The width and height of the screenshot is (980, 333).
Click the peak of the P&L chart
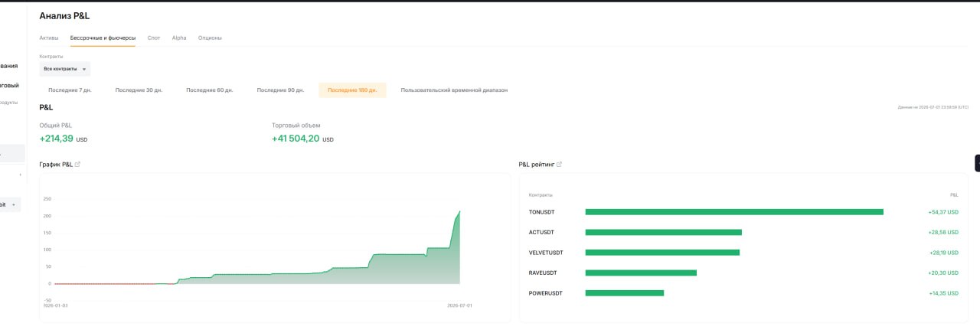(x=459, y=211)
